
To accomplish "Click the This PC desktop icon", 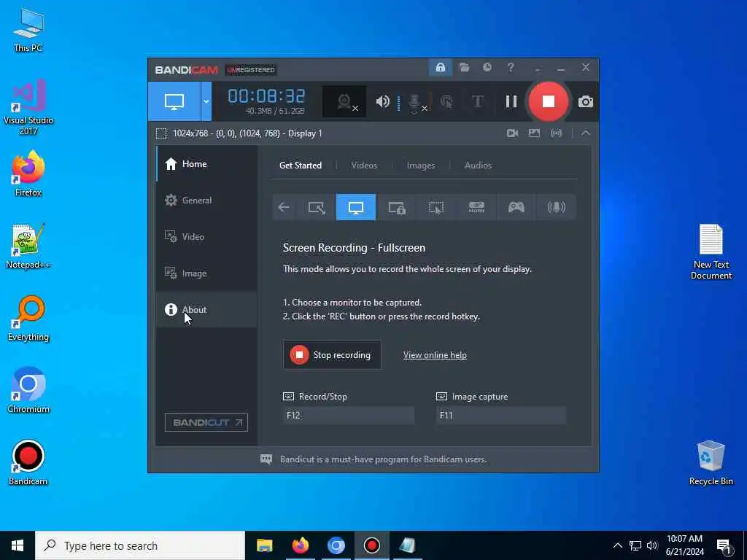I will click(28, 31).
